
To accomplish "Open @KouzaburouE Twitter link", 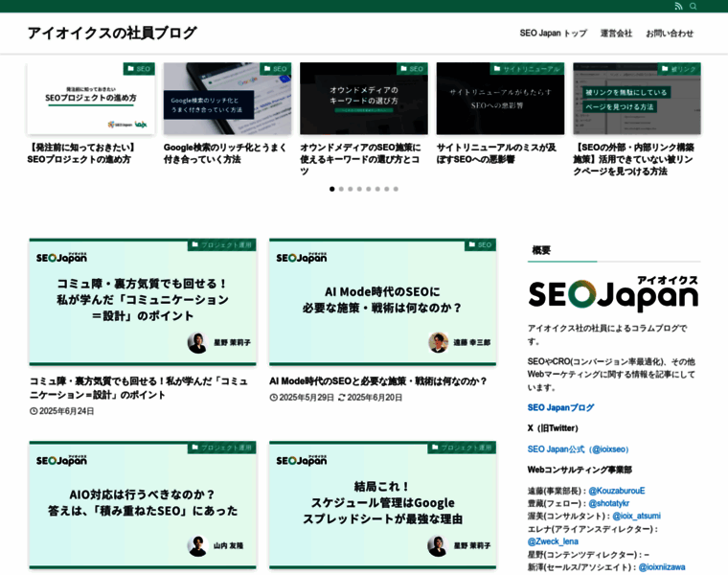I will tap(617, 491).
